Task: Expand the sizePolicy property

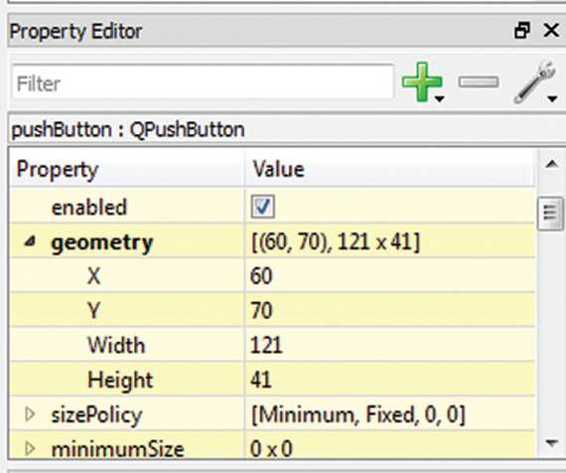Action: pyautogui.click(x=30, y=414)
